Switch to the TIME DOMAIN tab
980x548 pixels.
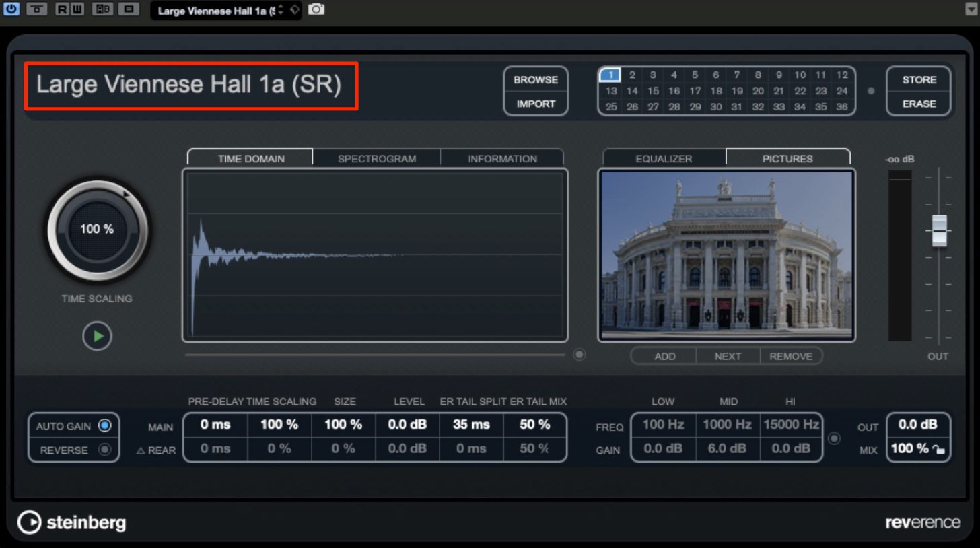tap(251, 158)
